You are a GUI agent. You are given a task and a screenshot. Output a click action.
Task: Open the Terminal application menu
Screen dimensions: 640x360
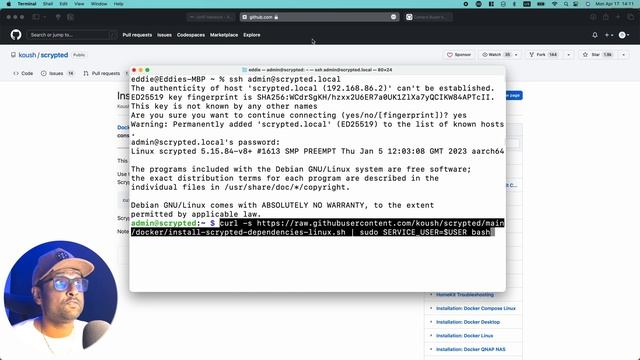click(x=27, y=4)
